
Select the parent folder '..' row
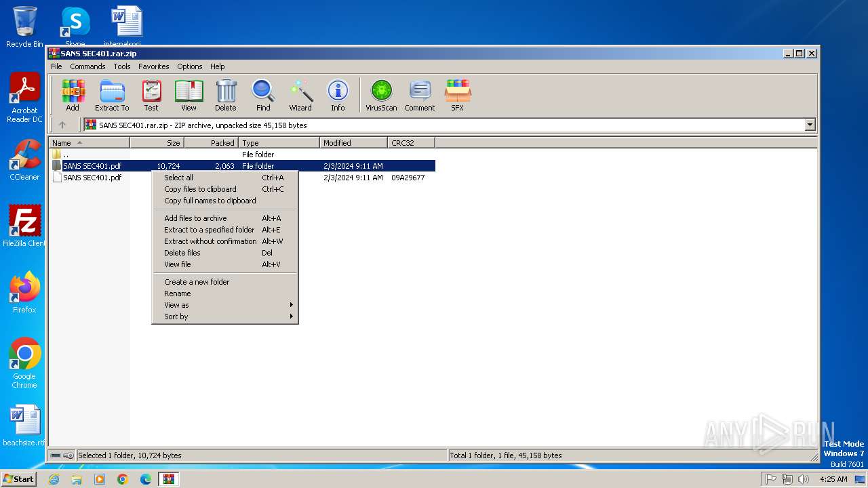click(x=242, y=155)
